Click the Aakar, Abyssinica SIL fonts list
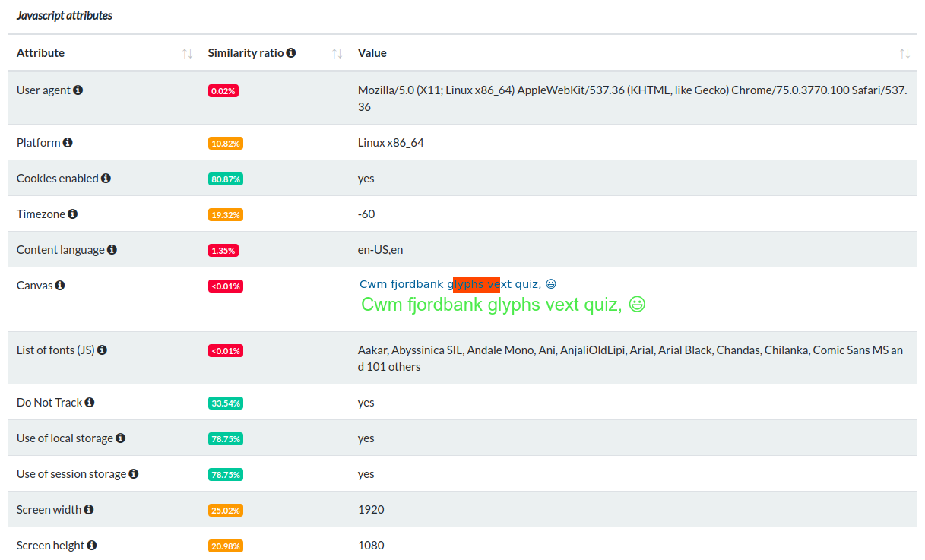This screenshot has height=560, width=925. 630,358
